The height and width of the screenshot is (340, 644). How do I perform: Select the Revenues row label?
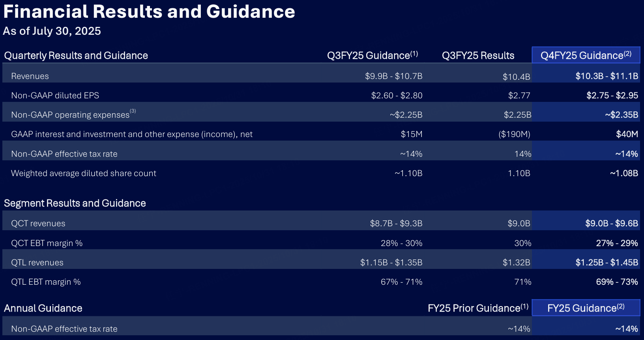click(30, 76)
